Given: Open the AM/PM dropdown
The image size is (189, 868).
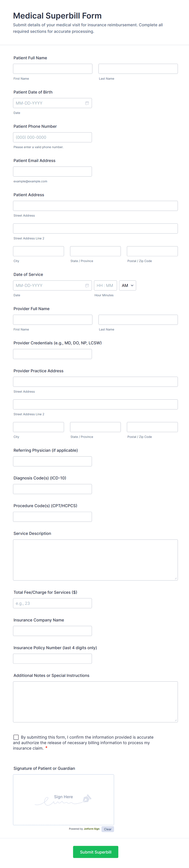Looking at the screenshot, I should pyautogui.click(x=127, y=285).
